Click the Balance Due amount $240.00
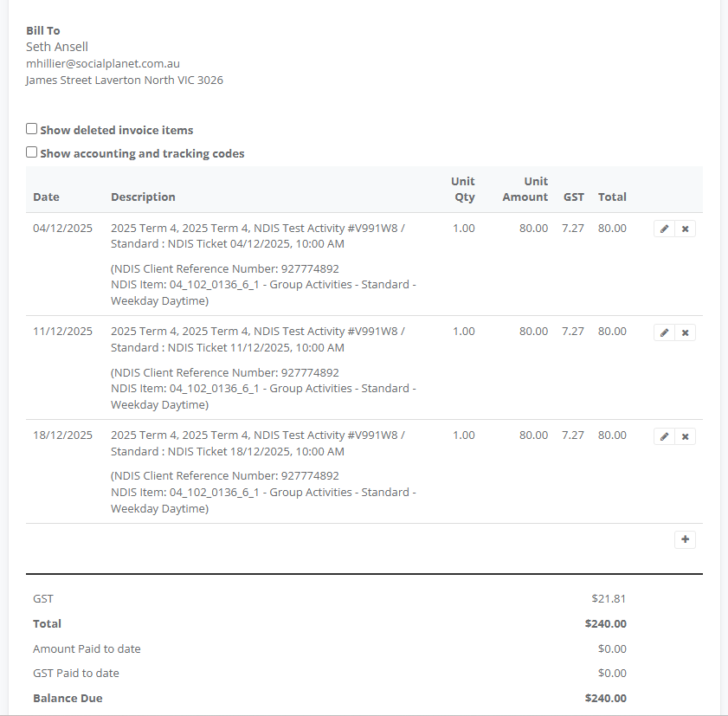This screenshot has height=716, width=728. point(605,698)
